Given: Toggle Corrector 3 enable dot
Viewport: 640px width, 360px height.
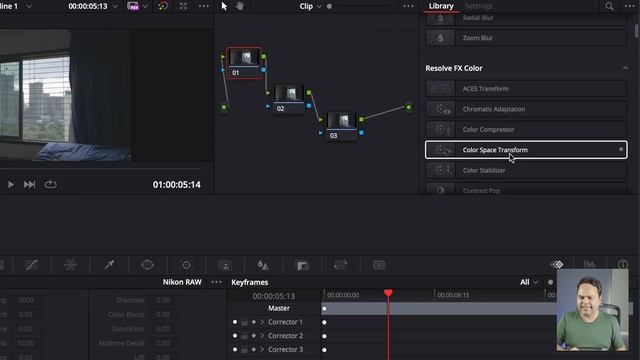Looking at the screenshot, I should 235,349.
